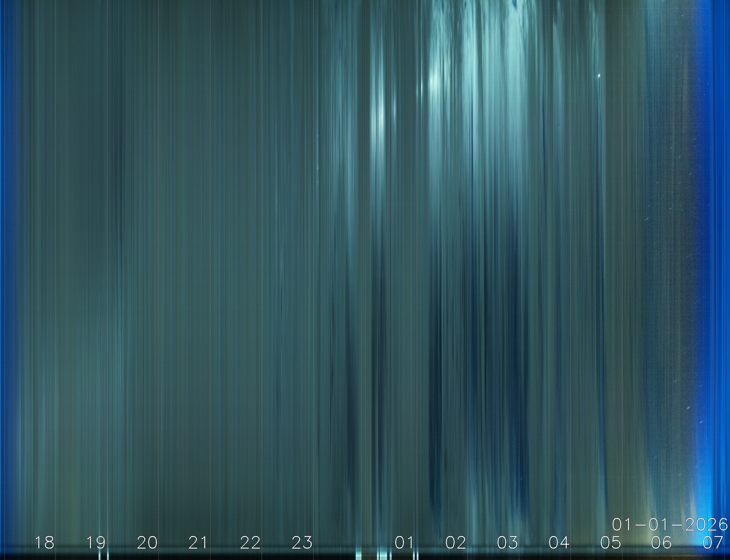The width and height of the screenshot is (730, 560).
Task: Click the cyan bottom streak between 23 and 01
Action: (359, 555)
